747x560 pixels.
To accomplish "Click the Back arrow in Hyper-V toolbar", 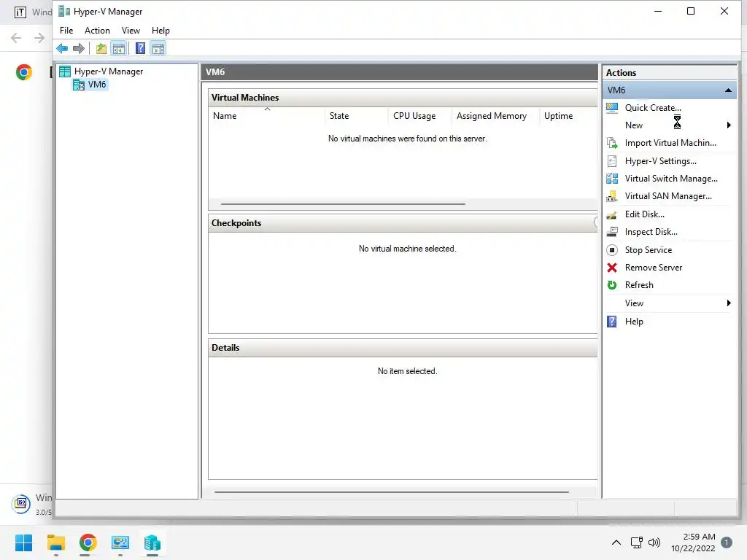I will (62, 48).
